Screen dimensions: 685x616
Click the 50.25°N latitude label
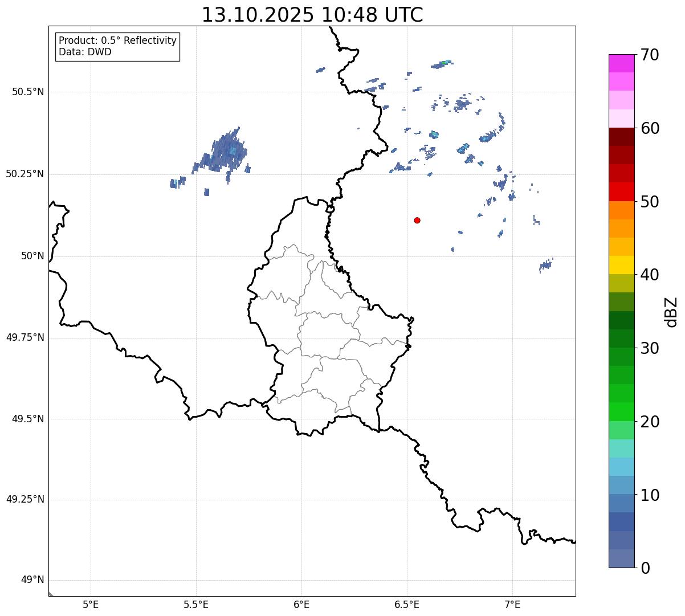[25, 174]
